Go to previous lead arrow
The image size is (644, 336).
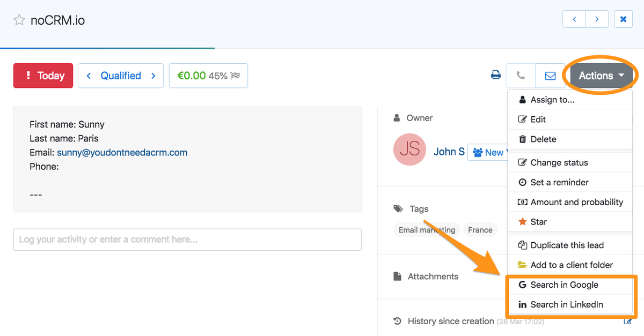574,19
